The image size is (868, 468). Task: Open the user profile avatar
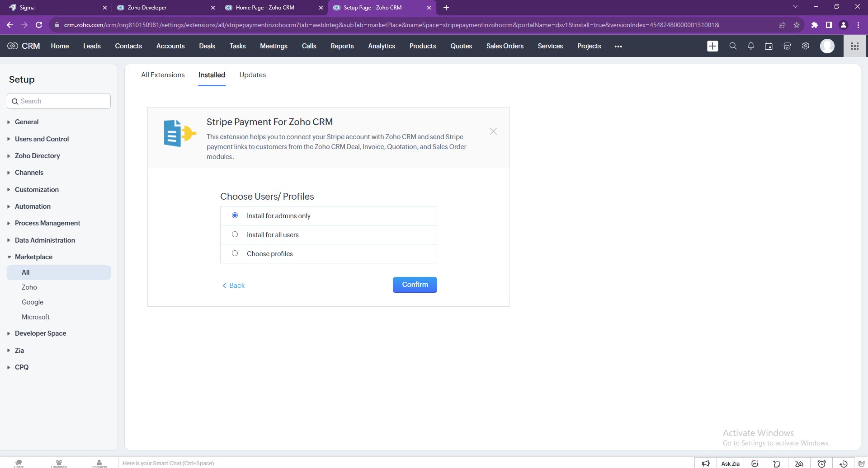(827, 46)
